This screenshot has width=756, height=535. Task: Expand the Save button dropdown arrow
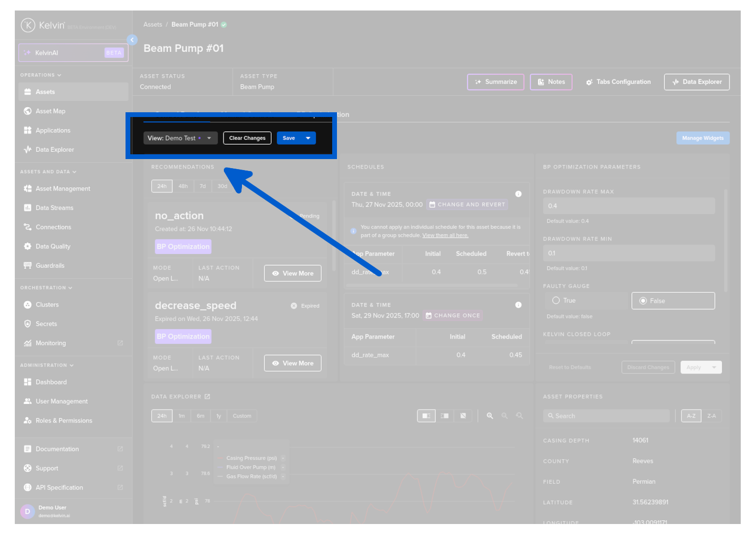pyautogui.click(x=308, y=138)
